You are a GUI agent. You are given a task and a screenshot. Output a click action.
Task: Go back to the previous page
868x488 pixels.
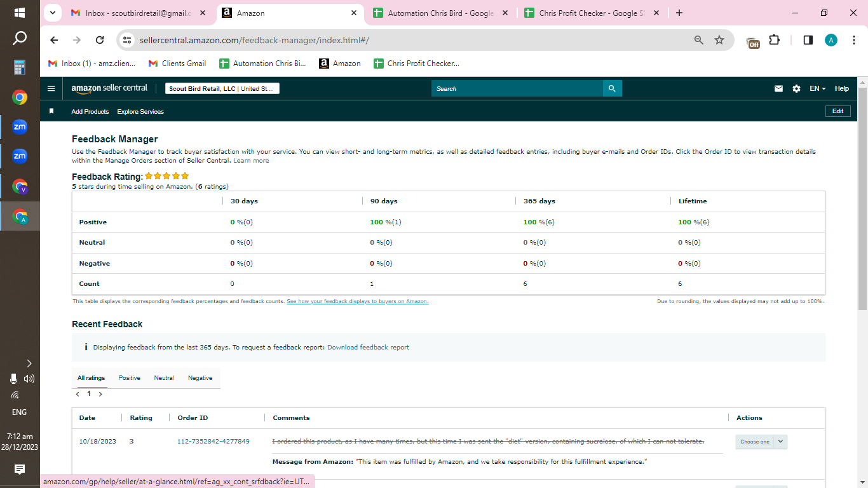pos(54,40)
